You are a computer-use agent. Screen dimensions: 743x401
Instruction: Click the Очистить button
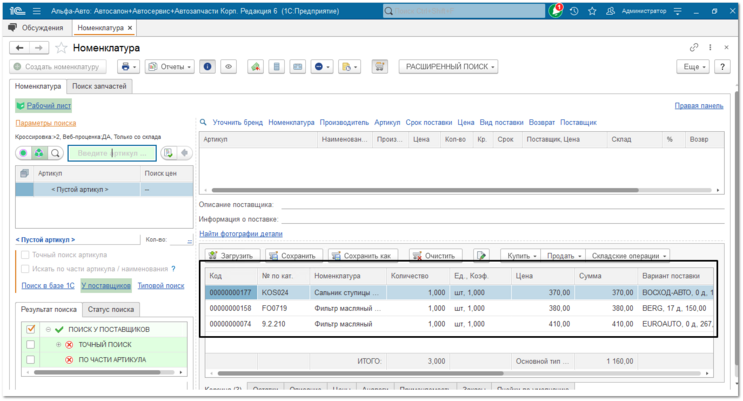click(435, 256)
